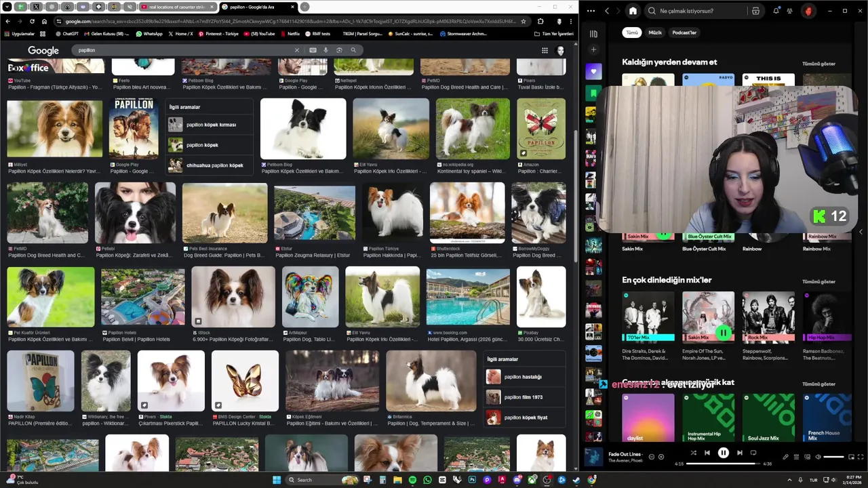Toggle shuffle in the Spotify player

click(x=693, y=453)
